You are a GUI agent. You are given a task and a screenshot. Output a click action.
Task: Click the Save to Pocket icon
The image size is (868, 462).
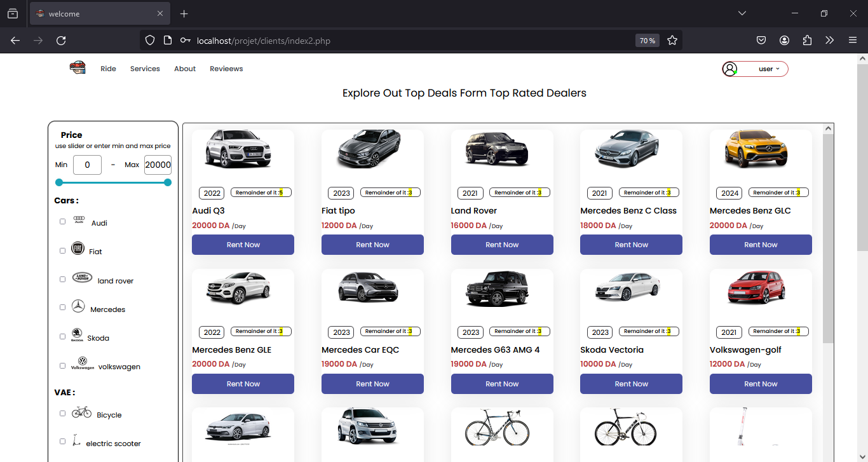click(x=761, y=40)
